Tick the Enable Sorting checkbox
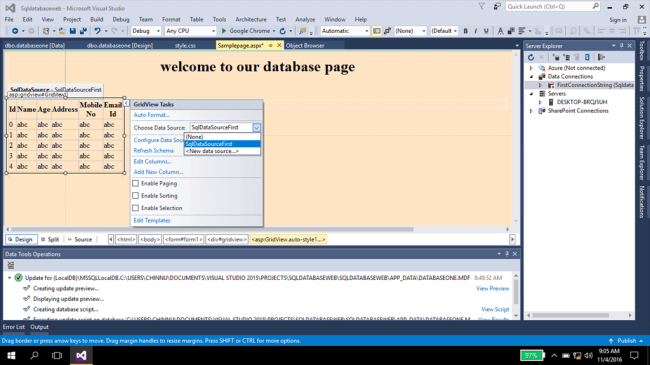The height and width of the screenshot is (365, 650). tap(136, 195)
